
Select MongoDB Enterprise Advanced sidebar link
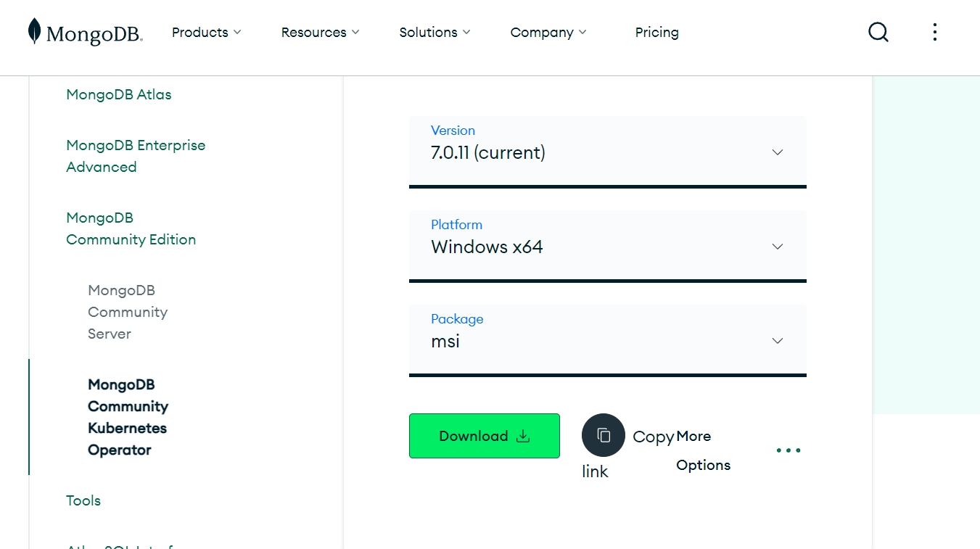click(x=135, y=156)
